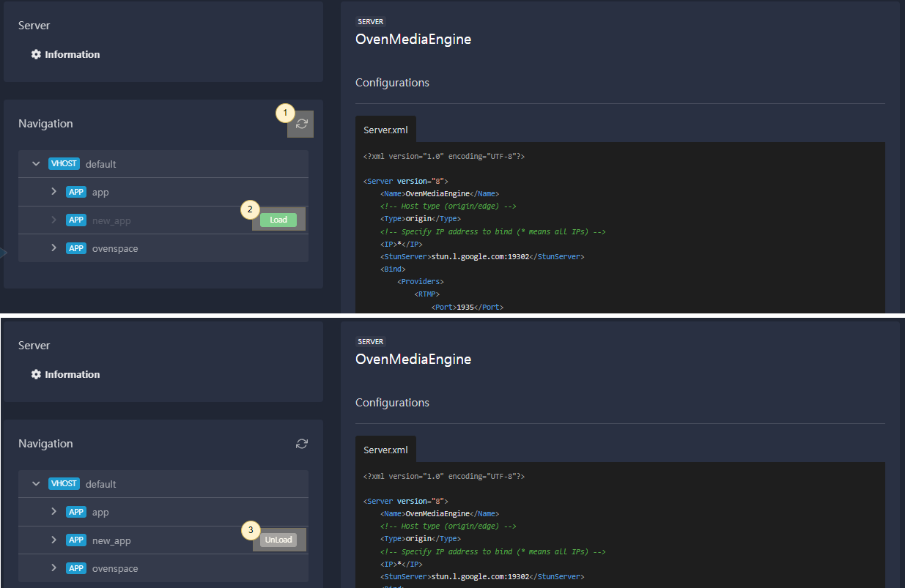Click the VHOST badge in upper screenshot

coord(64,164)
